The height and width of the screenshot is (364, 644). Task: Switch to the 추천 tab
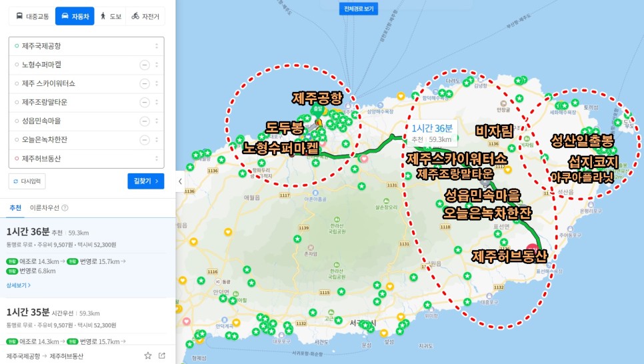click(x=15, y=208)
